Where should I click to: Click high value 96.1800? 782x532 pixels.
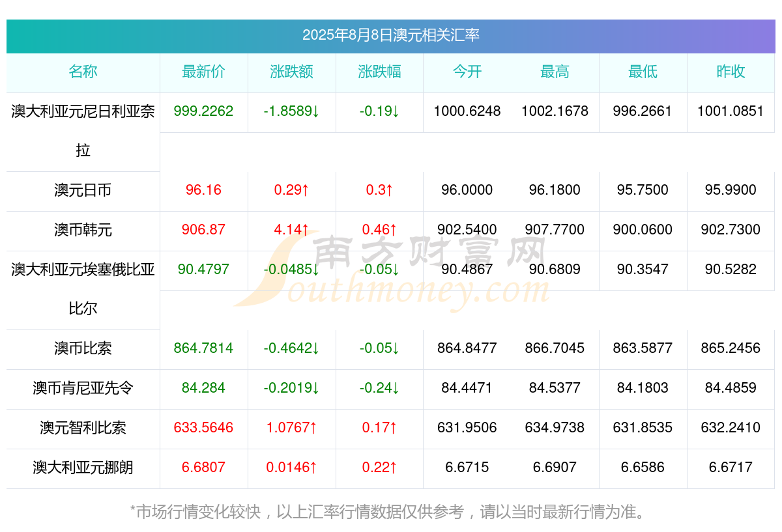click(x=555, y=190)
